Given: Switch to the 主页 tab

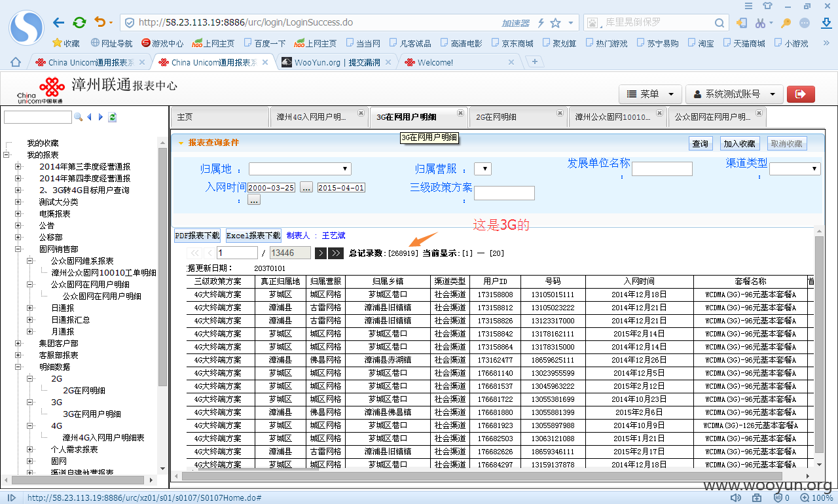Looking at the screenshot, I should [x=219, y=117].
